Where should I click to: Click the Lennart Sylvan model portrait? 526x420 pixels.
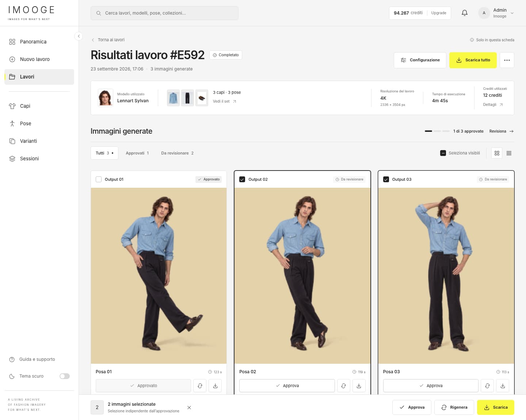pyautogui.click(x=106, y=98)
